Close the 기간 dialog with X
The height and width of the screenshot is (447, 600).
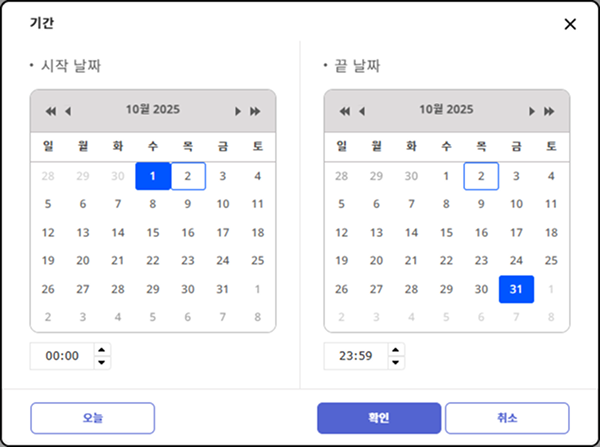pos(570,24)
